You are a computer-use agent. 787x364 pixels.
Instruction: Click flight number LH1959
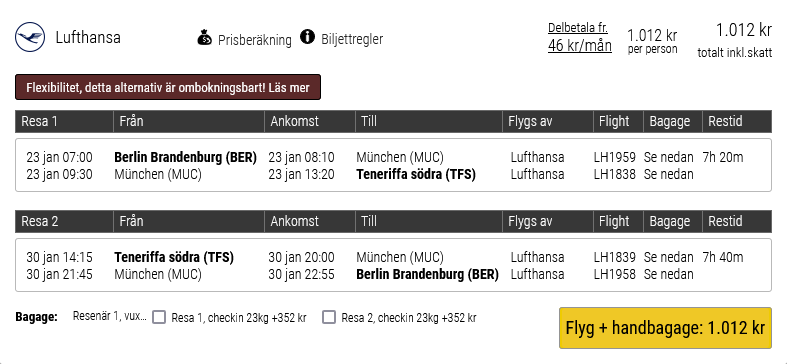[x=614, y=158]
